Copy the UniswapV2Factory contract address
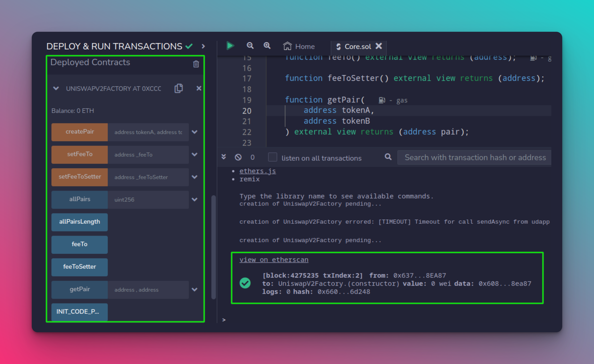Screen dimensions: 594x364 click(179, 89)
